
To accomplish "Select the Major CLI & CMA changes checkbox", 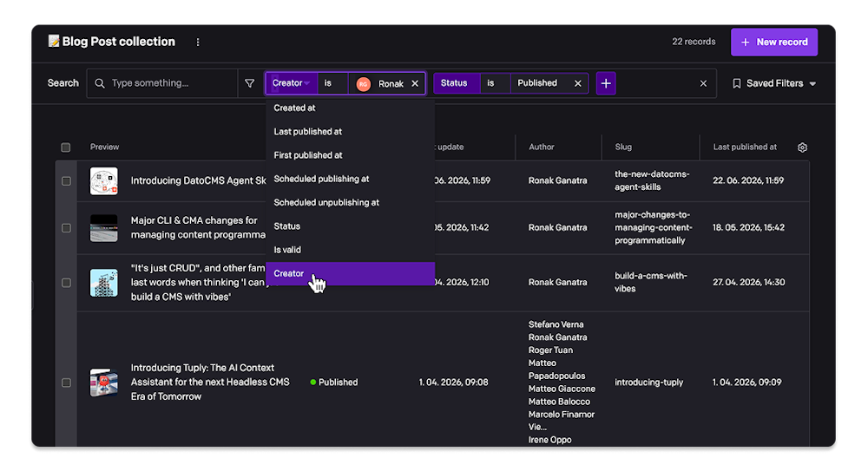I will [66, 228].
